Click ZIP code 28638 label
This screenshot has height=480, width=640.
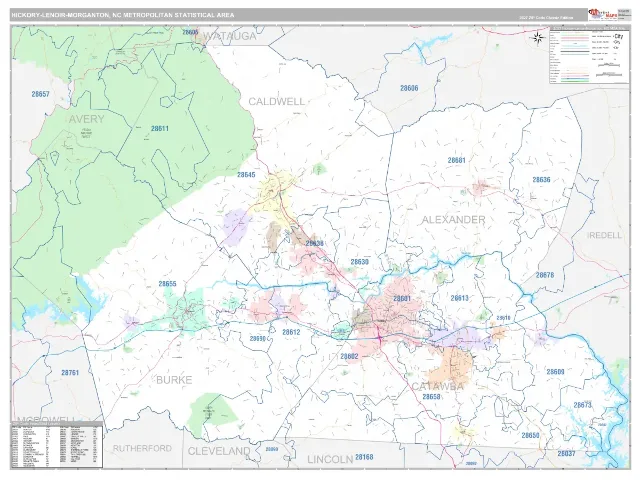point(315,244)
